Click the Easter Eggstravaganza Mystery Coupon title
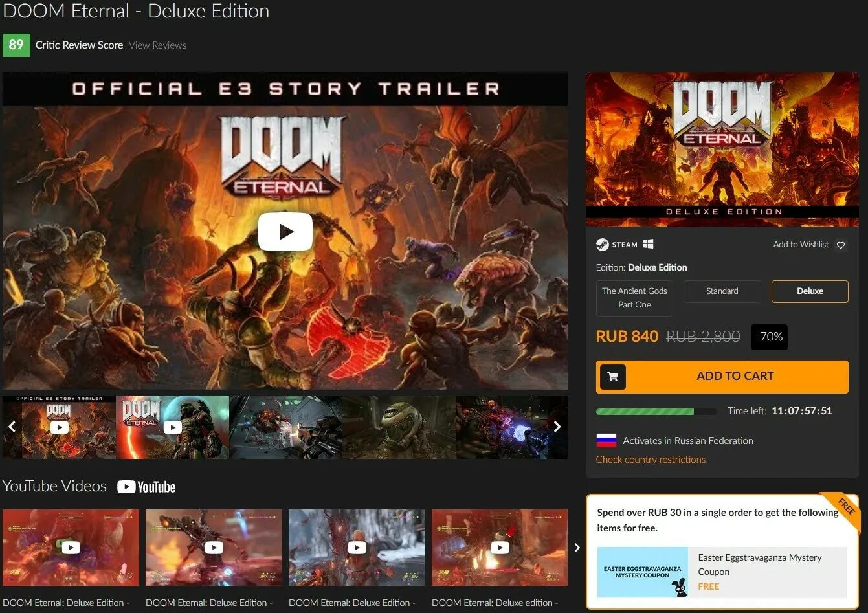Screen dimensions: 868x613 tap(759, 564)
